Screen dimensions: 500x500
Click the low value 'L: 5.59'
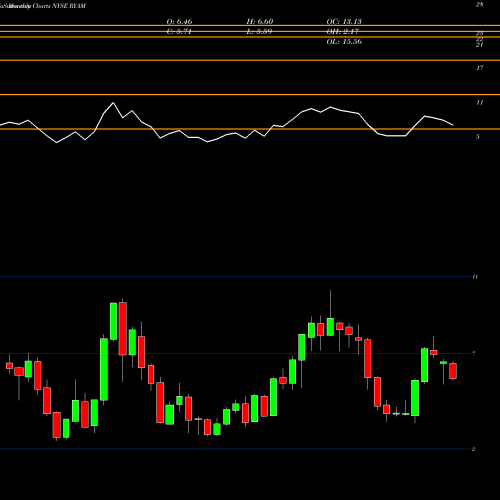pyautogui.click(x=259, y=32)
